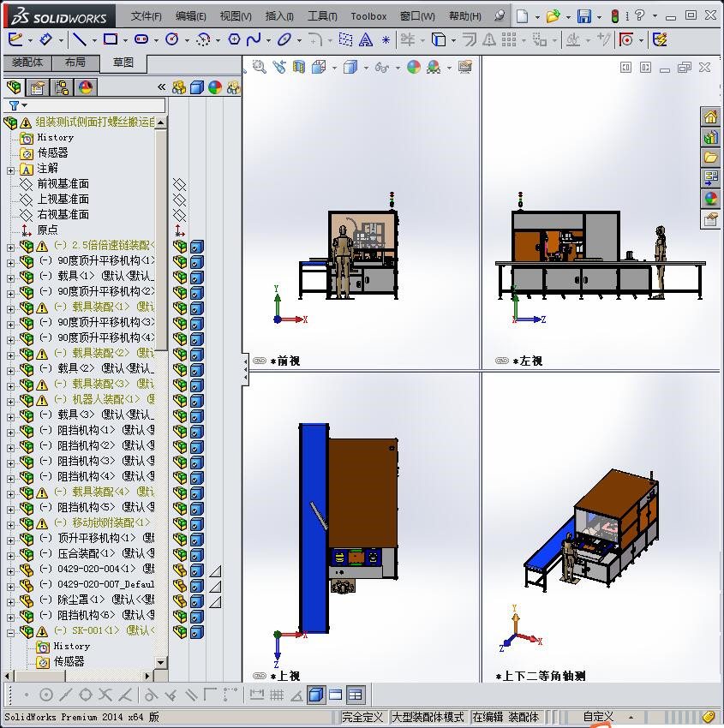Open the 工具(T) menu
The image size is (724, 728).
(322, 16)
